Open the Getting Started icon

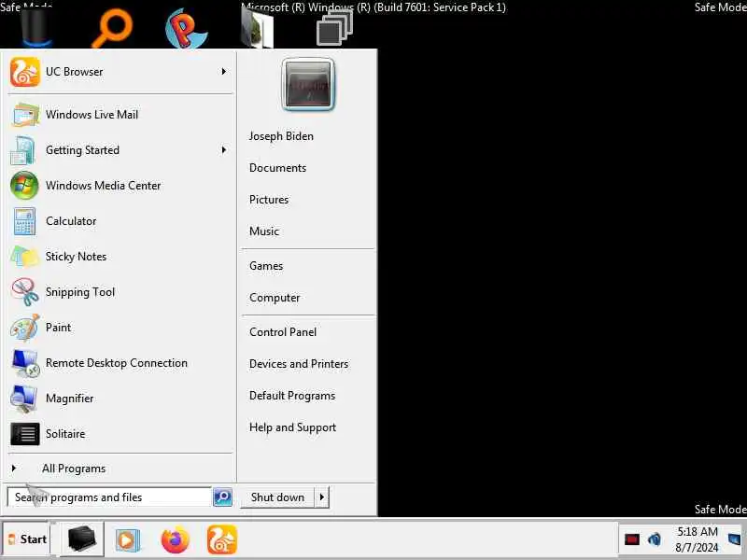click(22, 150)
